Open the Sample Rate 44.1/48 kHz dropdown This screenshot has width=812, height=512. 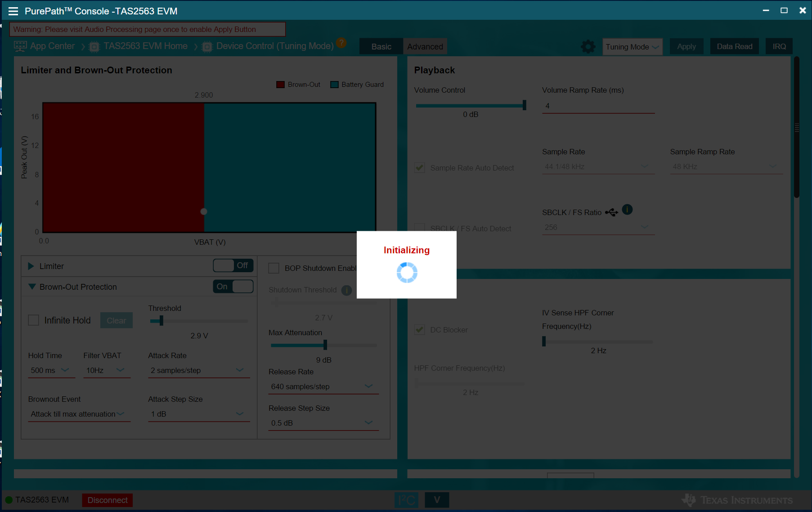[598, 166]
